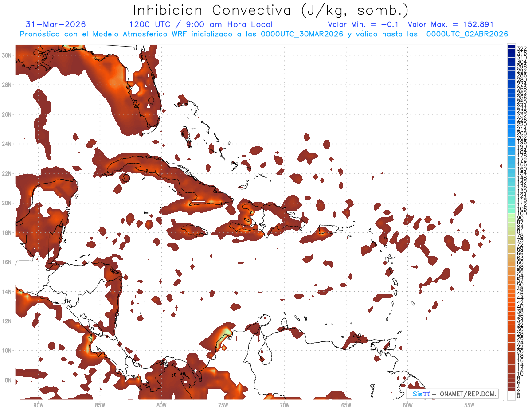Click the 55W longitude axis label

(469, 405)
